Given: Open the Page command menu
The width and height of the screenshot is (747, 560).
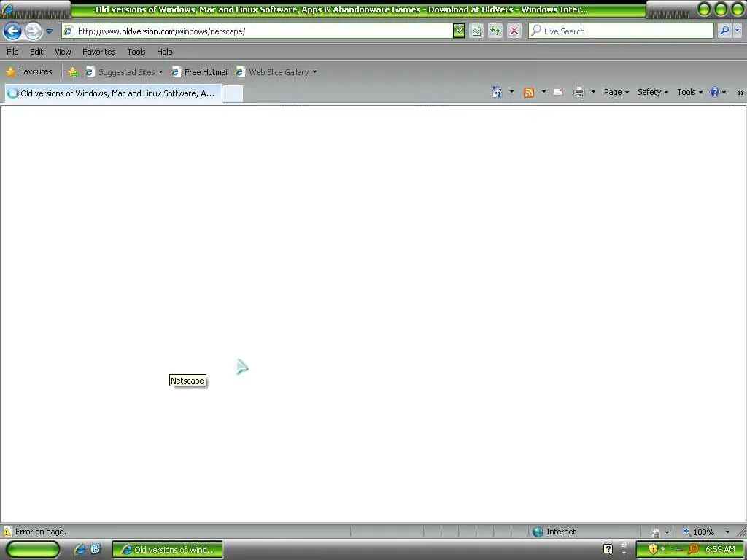Looking at the screenshot, I should (616, 92).
